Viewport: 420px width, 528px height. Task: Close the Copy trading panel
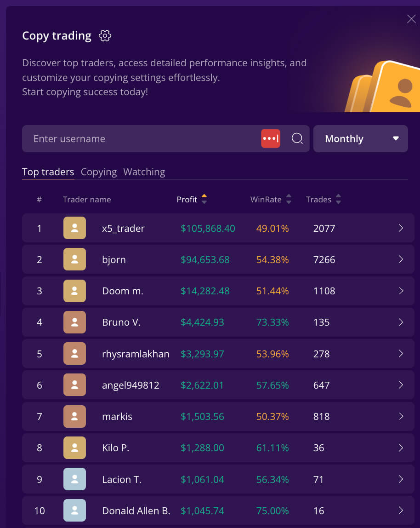(x=411, y=19)
